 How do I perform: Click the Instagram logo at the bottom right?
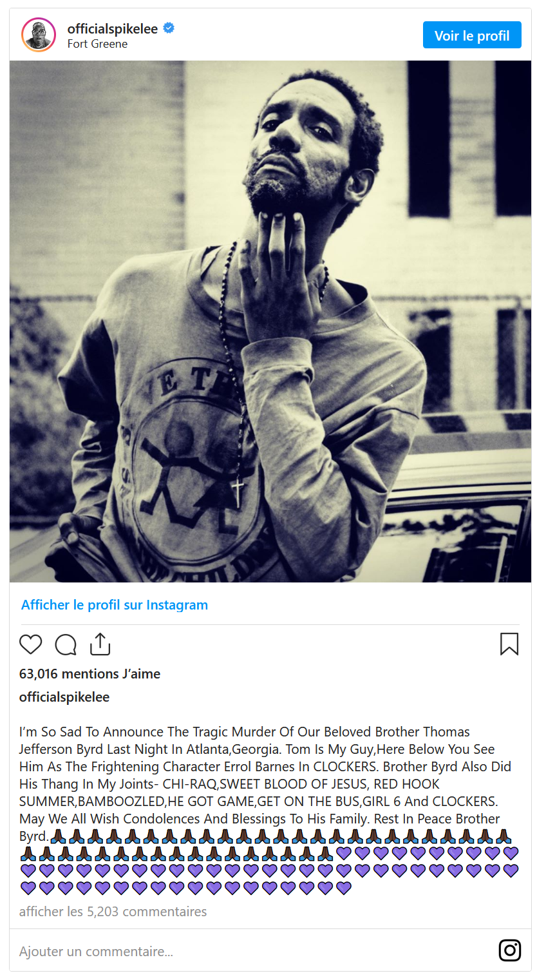pos(510,950)
